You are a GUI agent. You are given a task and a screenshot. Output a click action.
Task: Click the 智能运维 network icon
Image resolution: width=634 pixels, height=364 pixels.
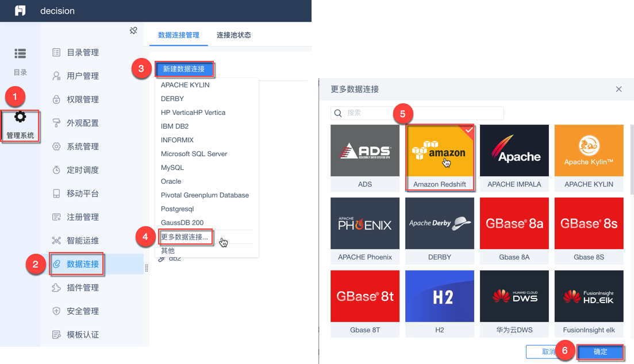(56, 241)
